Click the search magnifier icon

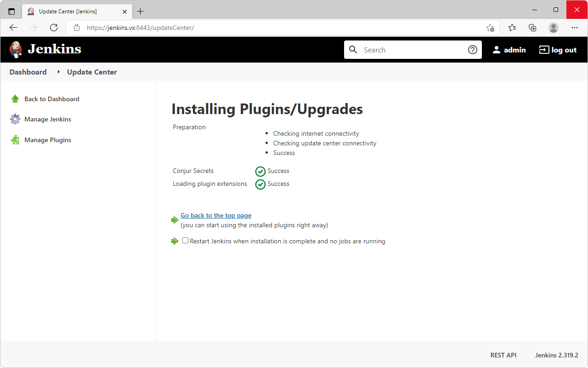(x=353, y=50)
